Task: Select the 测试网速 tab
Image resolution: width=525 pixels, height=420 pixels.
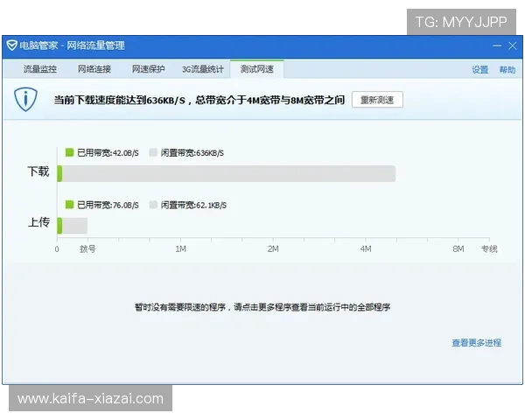Action: [256, 69]
